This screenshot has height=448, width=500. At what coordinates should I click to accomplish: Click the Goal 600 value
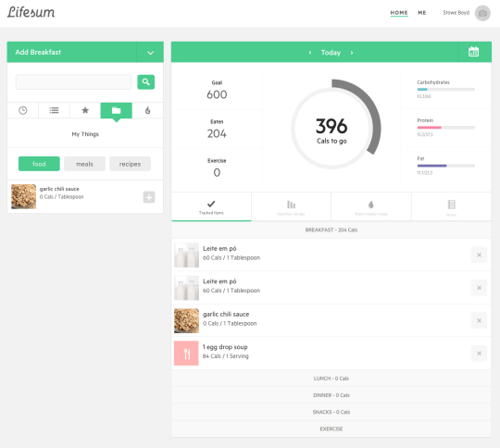click(217, 94)
